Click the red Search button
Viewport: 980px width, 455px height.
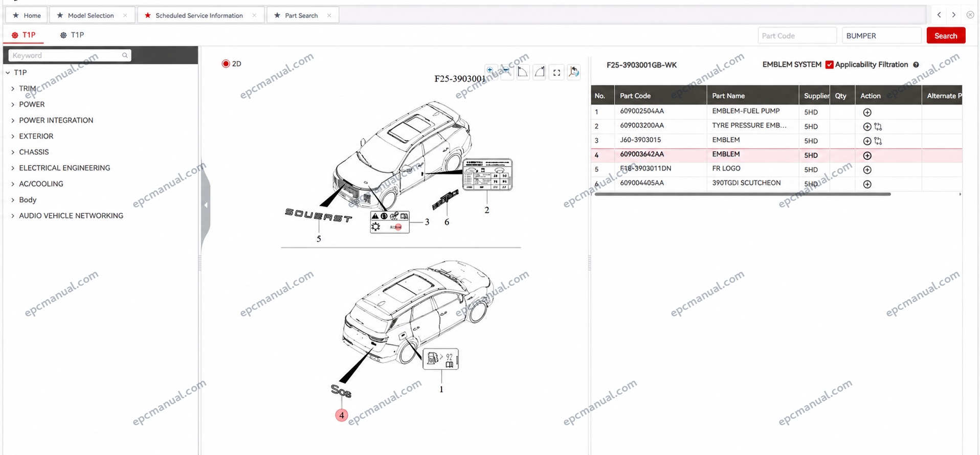point(946,35)
